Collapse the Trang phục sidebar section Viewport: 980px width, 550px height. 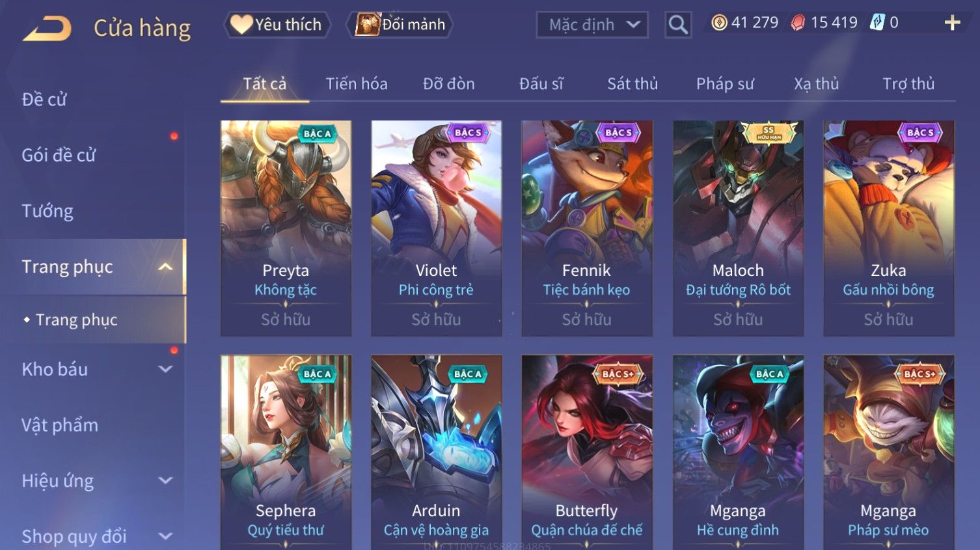pos(165,267)
